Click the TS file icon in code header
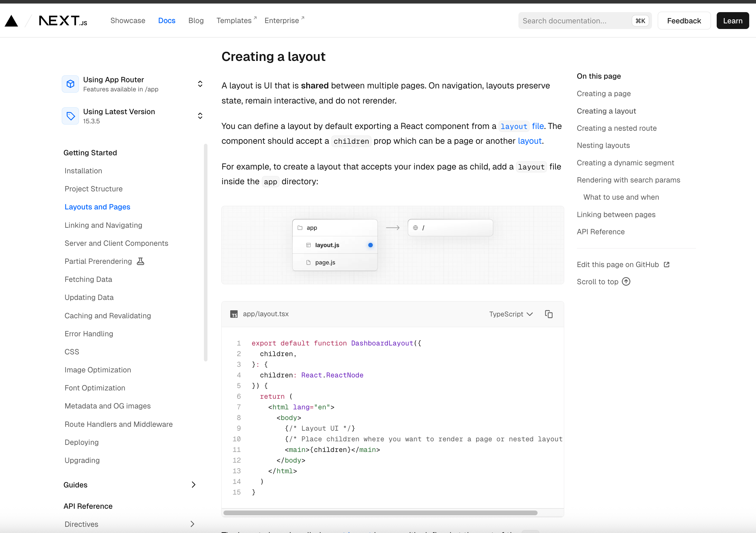This screenshot has height=533, width=756. (x=234, y=314)
